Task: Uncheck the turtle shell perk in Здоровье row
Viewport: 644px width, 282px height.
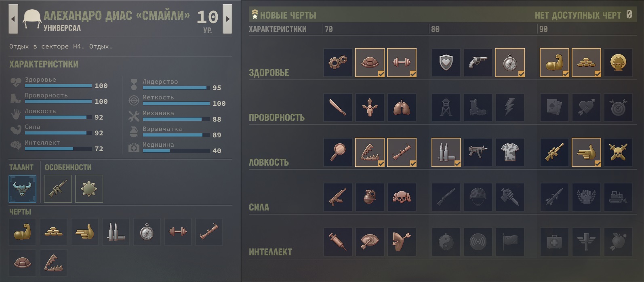Action: click(x=370, y=63)
